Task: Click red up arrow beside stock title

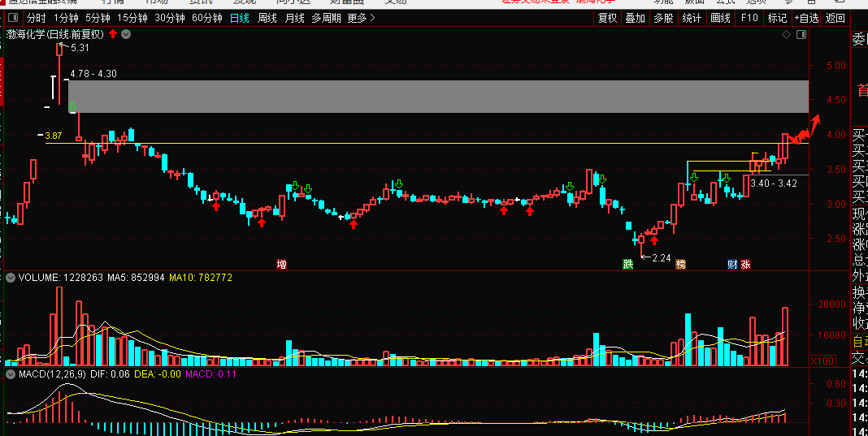Action: coord(113,34)
